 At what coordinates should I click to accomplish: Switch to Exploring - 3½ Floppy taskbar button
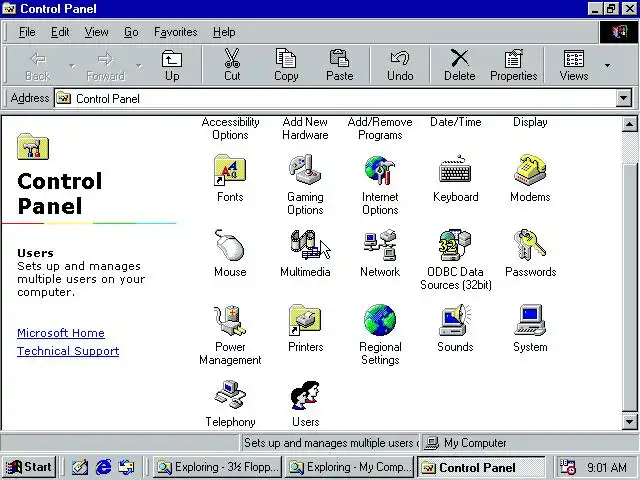217,467
